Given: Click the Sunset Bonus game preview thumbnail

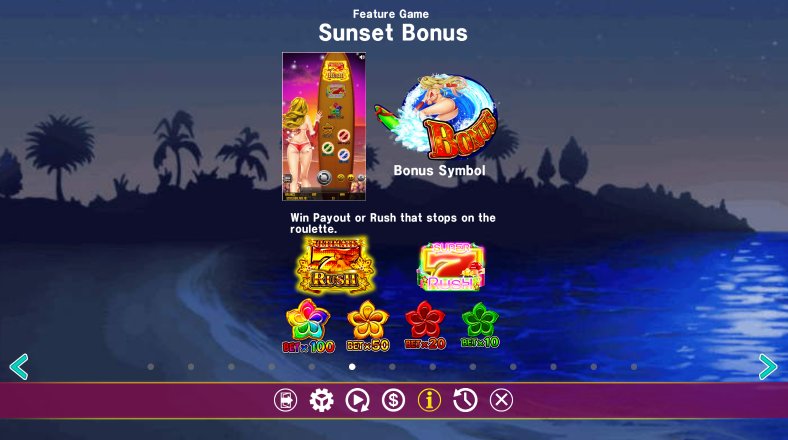Looking at the screenshot, I should (324, 127).
